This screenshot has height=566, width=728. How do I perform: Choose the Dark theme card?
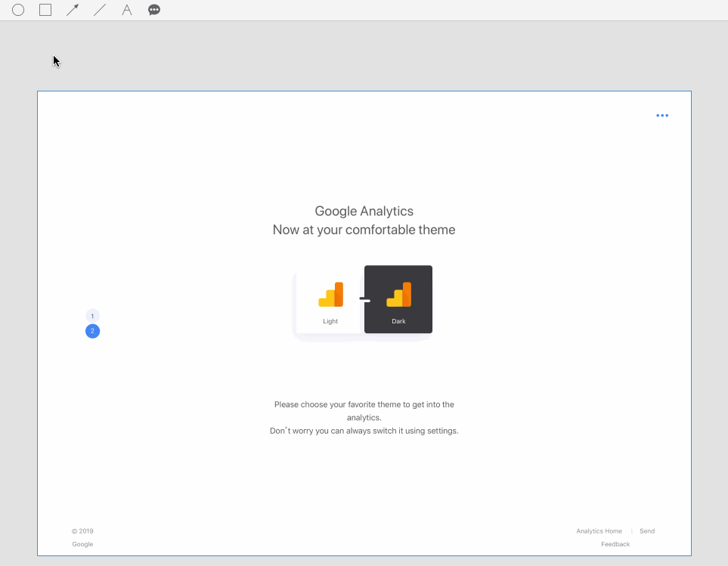[398, 299]
